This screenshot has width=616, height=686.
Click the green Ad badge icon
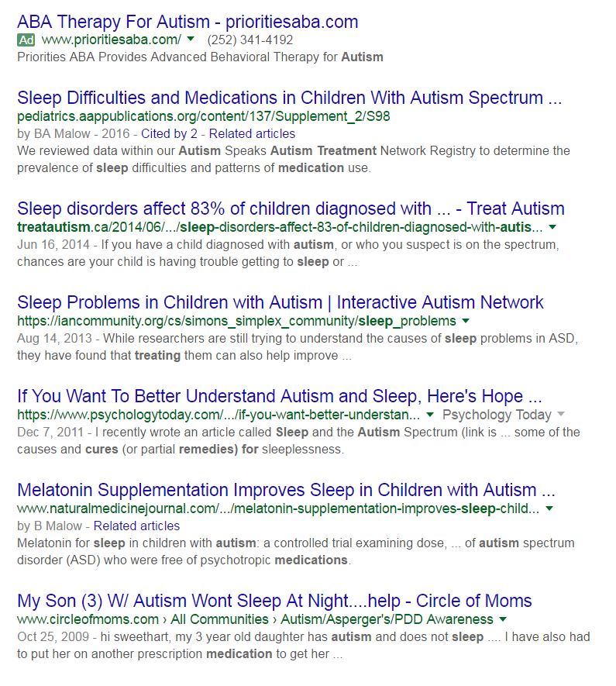tap(26, 40)
